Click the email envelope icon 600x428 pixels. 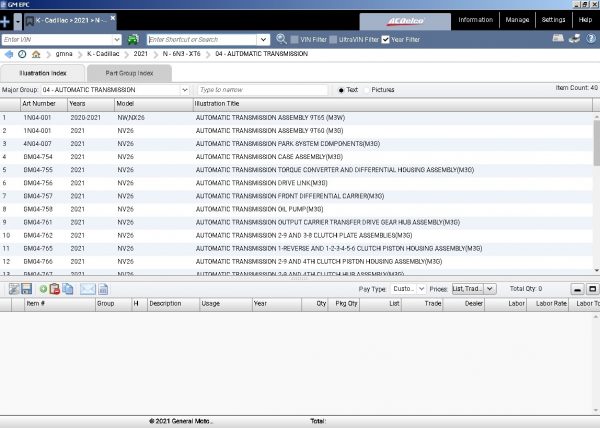click(88, 289)
